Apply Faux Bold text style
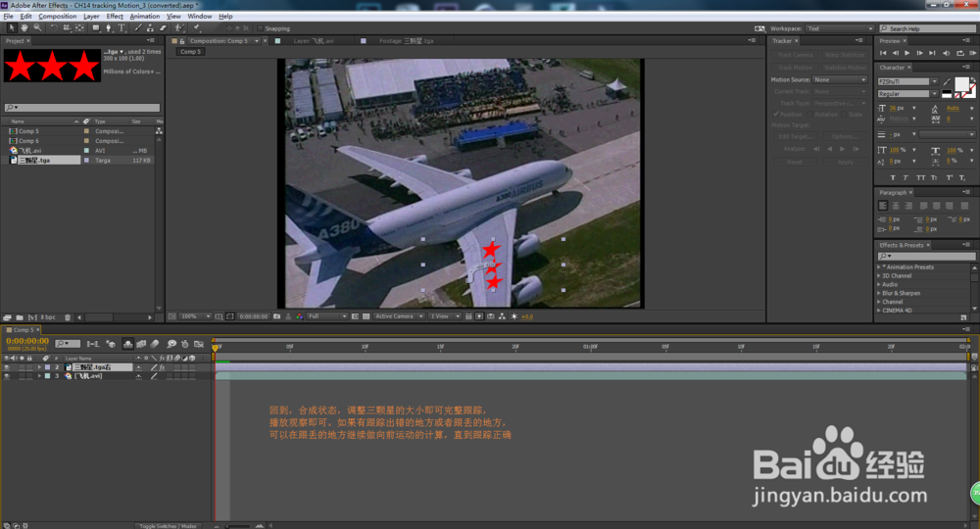The height and width of the screenshot is (529, 980). pos(893,178)
